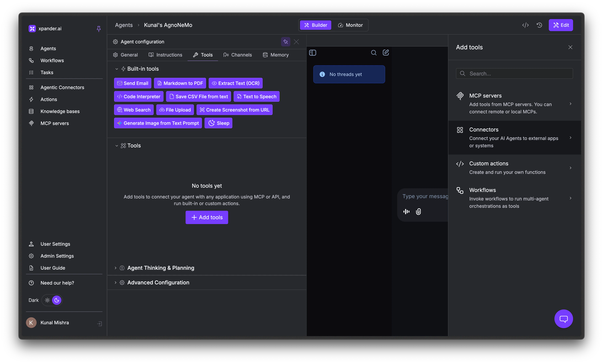Click the xpander.ai logo icon
603x364 pixels.
pyautogui.click(x=32, y=28)
